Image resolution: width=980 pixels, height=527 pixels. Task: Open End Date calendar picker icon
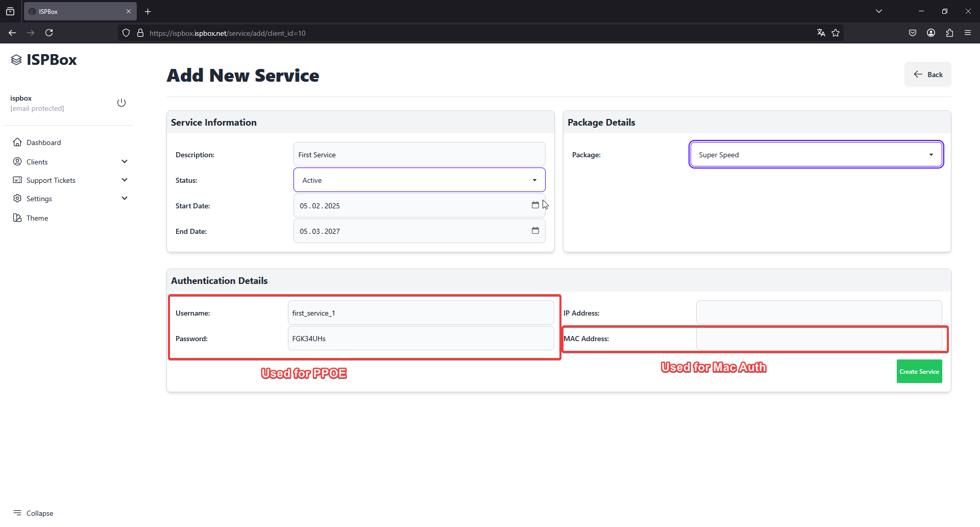535,230
